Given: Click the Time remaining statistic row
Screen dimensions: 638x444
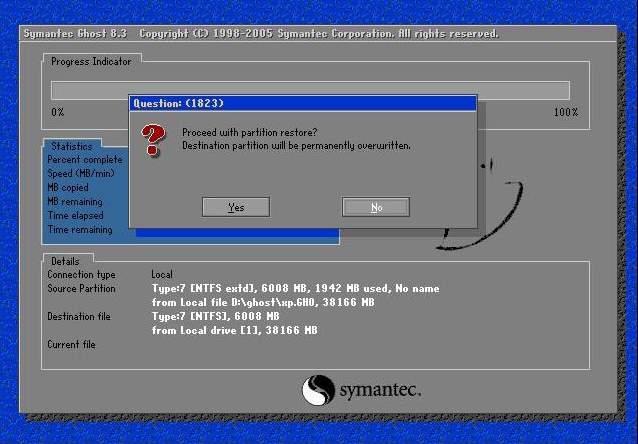Looking at the screenshot, I should pos(80,230).
